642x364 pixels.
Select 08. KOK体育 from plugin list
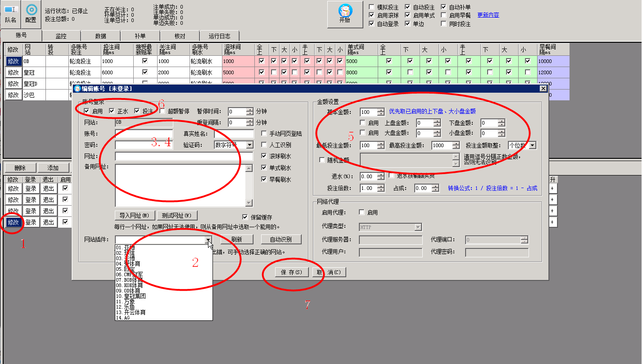[x=163, y=285]
